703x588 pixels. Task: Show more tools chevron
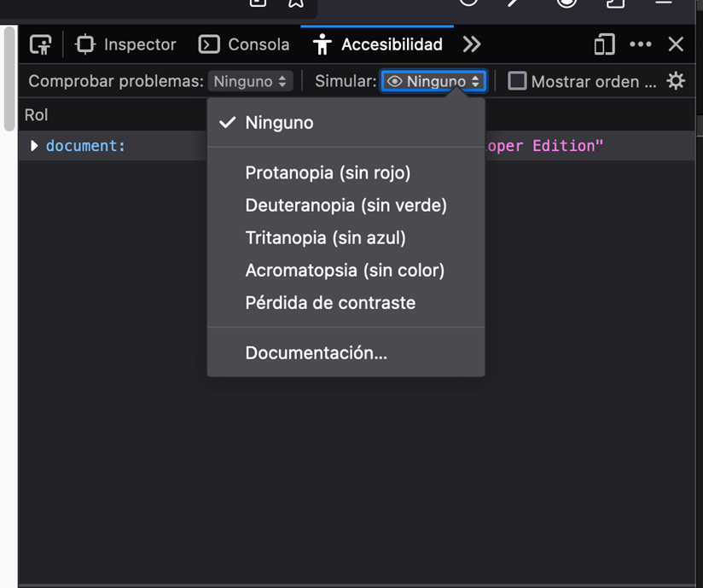tap(472, 44)
